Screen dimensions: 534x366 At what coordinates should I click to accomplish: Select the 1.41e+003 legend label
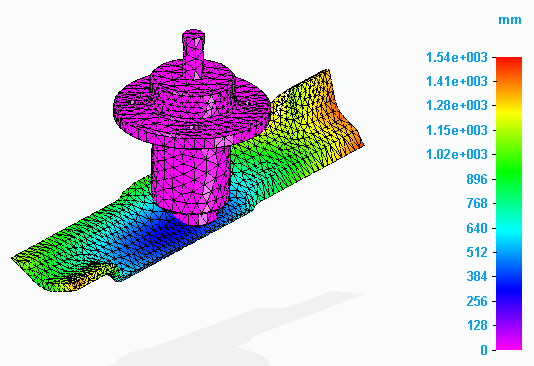(457, 82)
